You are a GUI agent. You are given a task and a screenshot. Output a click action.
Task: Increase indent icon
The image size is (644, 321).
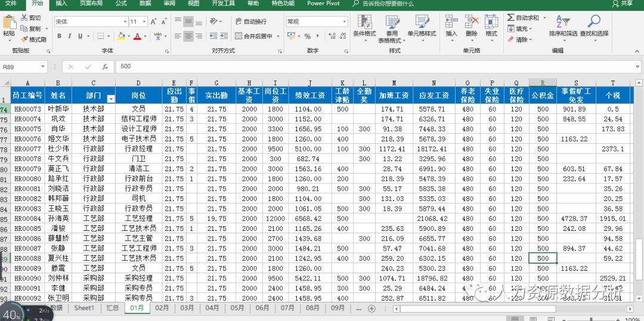tap(224, 36)
